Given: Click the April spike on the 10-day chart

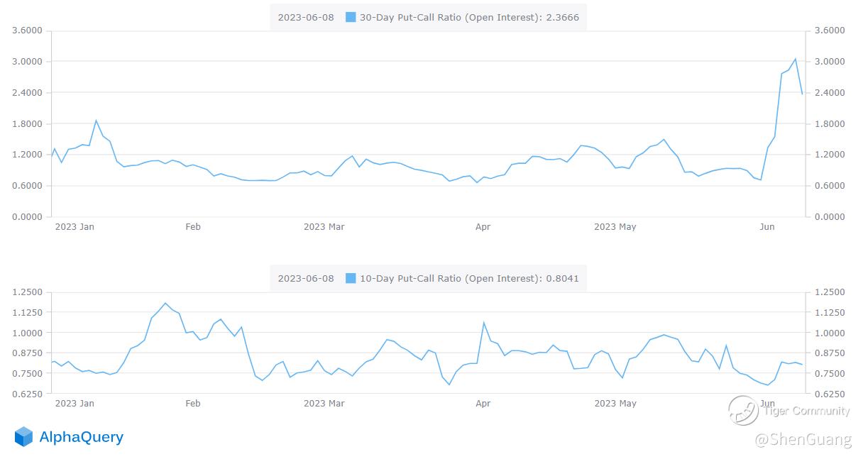Looking at the screenshot, I should pyautogui.click(x=484, y=323).
